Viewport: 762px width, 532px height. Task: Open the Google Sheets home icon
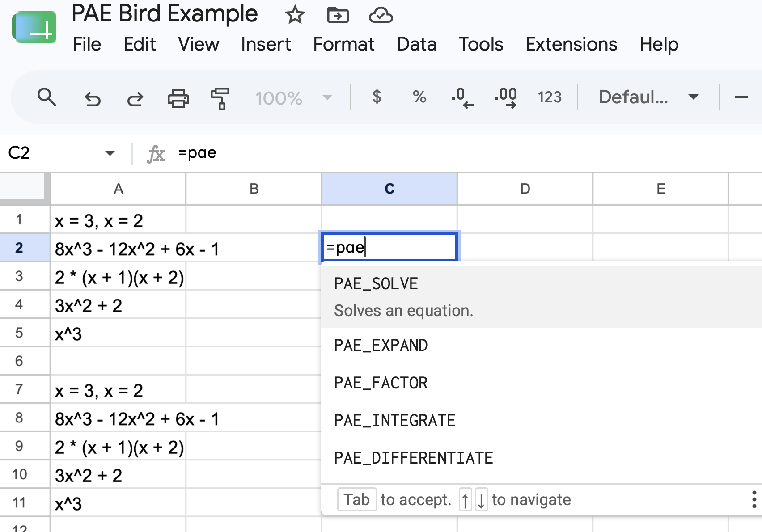pyautogui.click(x=34, y=27)
